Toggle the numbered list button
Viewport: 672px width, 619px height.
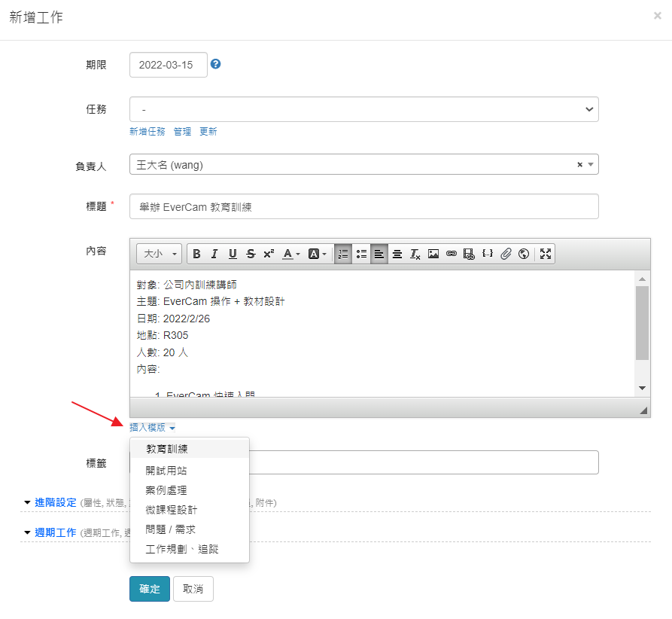coord(343,254)
